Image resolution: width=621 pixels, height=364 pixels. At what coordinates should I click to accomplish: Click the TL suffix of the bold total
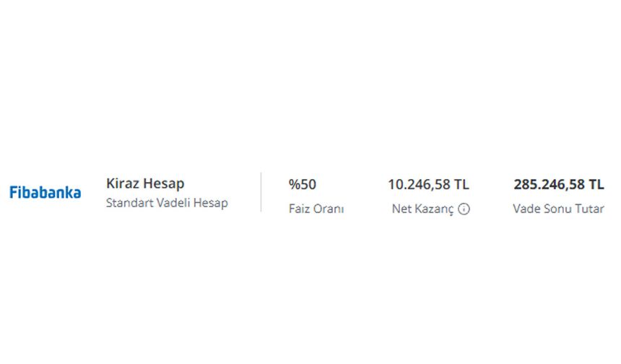point(596,185)
